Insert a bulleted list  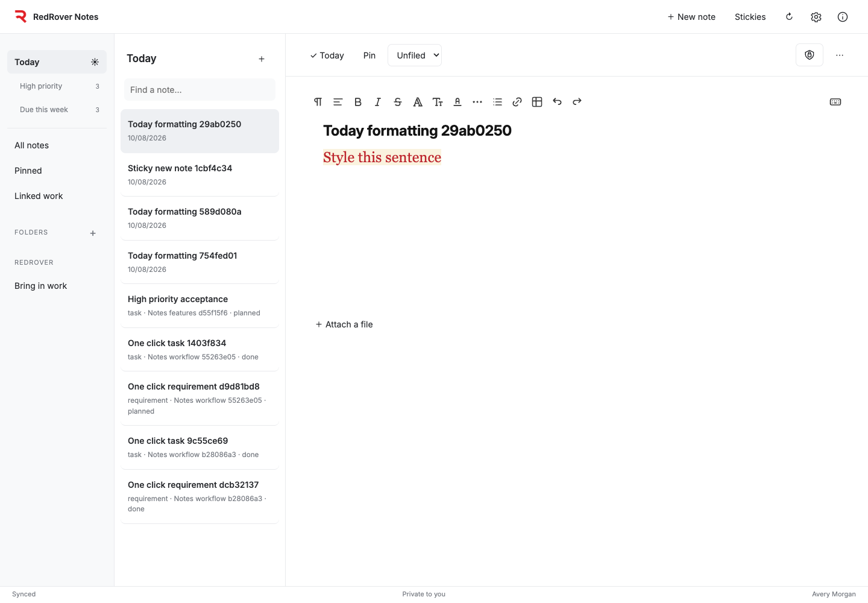[497, 102]
